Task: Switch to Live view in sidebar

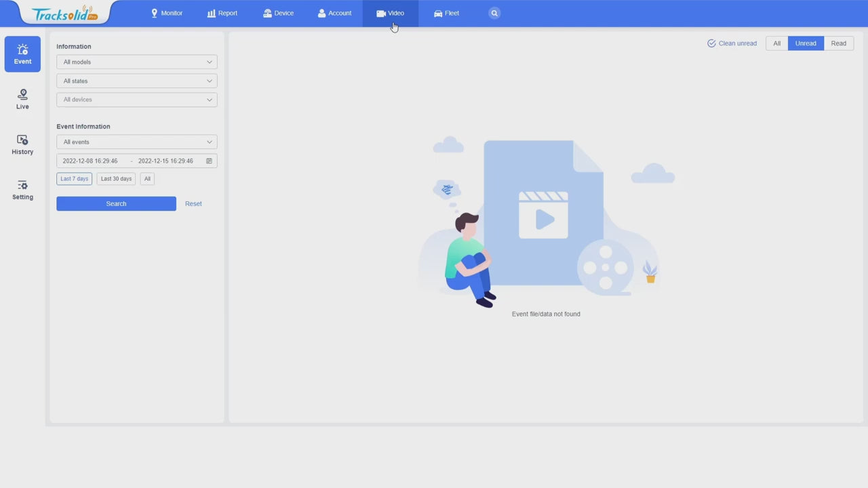Action: click(22, 99)
